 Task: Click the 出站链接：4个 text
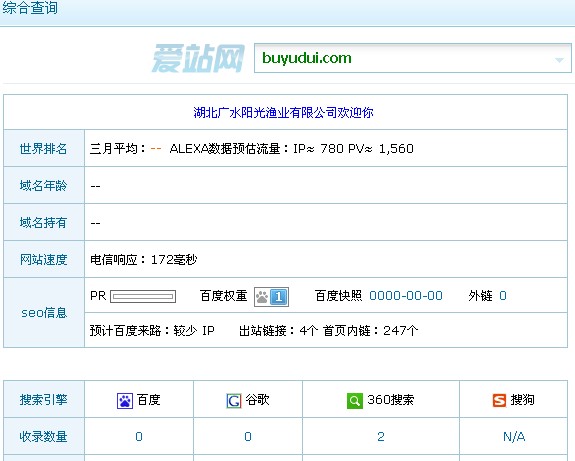click(x=278, y=330)
